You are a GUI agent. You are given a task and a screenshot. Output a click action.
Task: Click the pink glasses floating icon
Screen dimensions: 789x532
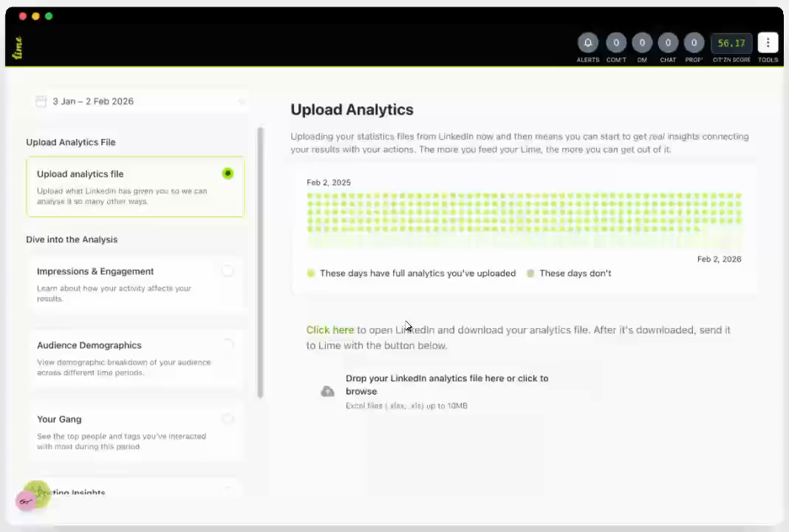tap(26, 501)
